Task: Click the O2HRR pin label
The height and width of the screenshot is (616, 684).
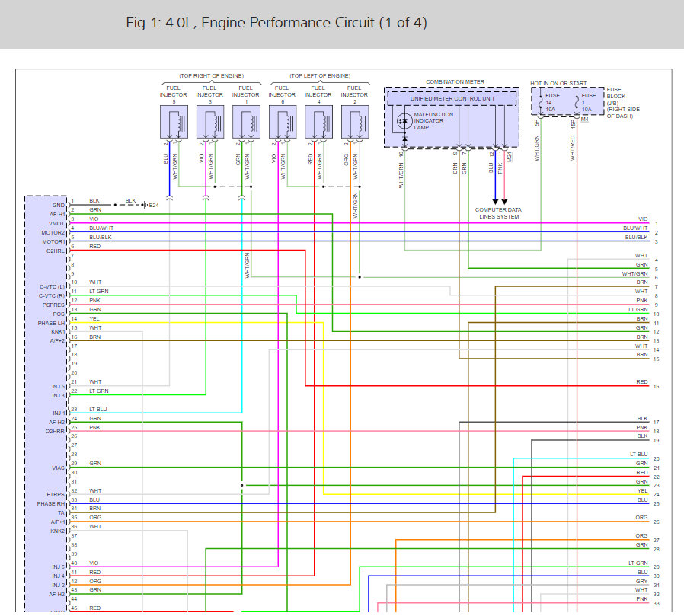Action: pos(55,432)
